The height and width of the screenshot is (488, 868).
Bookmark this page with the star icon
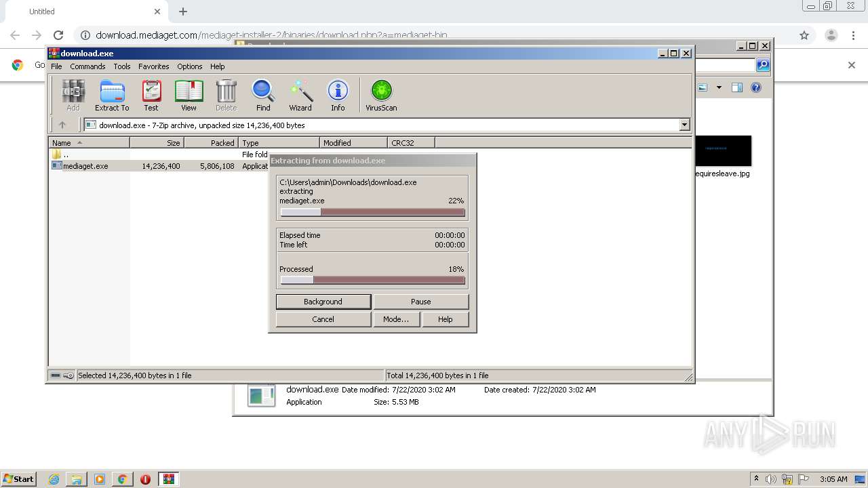pyautogui.click(x=804, y=35)
